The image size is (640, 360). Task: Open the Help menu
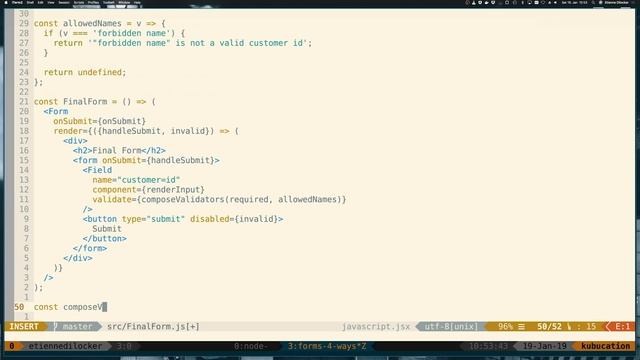tap(137, 2)
